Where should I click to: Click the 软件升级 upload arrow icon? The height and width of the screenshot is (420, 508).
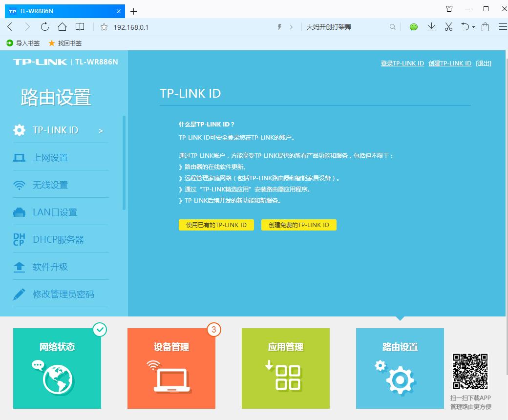click(19, 267)
